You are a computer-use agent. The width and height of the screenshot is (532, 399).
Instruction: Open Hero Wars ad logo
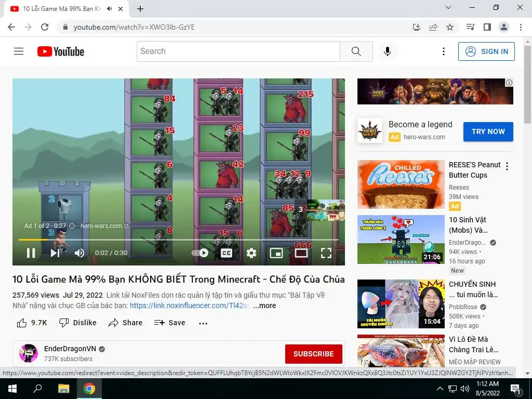tap(370, 130)
